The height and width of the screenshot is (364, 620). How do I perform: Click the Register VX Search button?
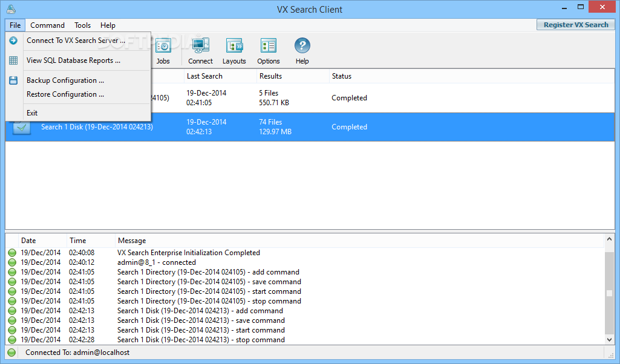(x=576, y=25)
